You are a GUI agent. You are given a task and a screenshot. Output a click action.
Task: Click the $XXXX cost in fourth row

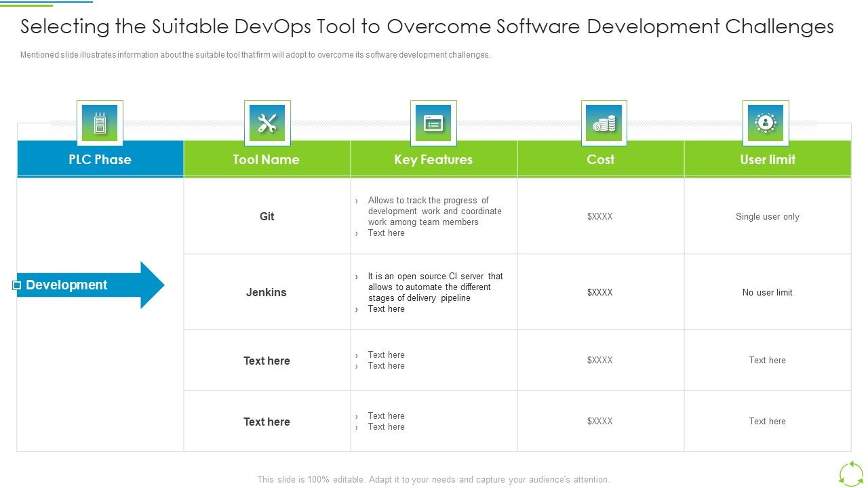coord(600,421)
